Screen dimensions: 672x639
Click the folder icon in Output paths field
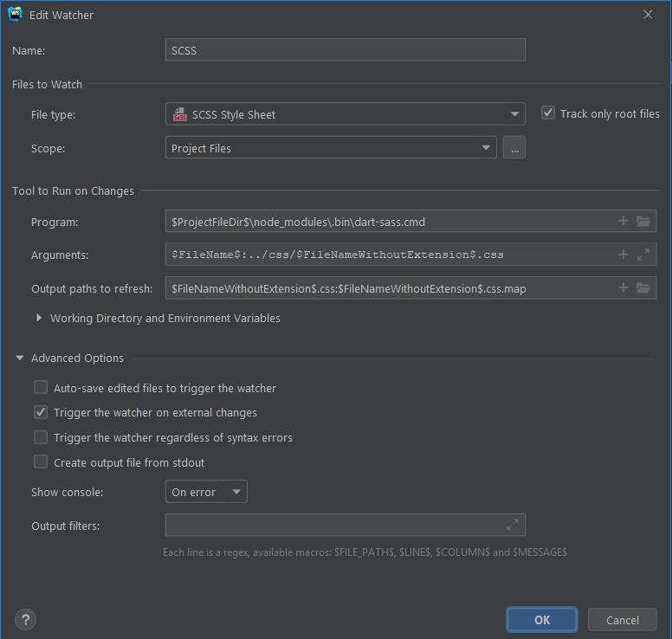tap(643, 287)
